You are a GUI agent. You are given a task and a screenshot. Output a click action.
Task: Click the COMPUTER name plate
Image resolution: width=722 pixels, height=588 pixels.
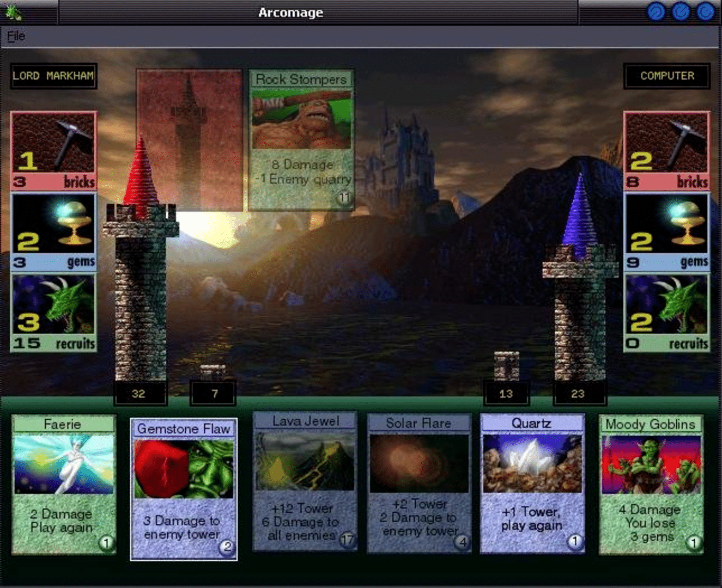tap(667, 76)
